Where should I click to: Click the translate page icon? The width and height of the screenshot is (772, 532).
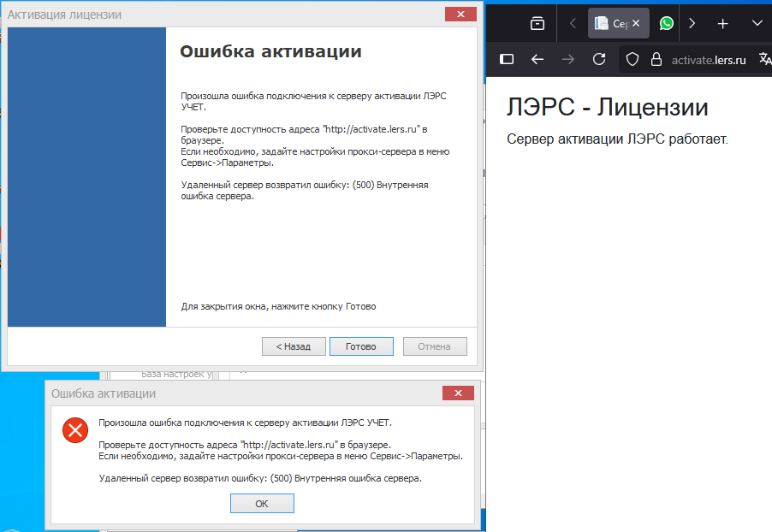pyautogui.click(x=765, y=58)
